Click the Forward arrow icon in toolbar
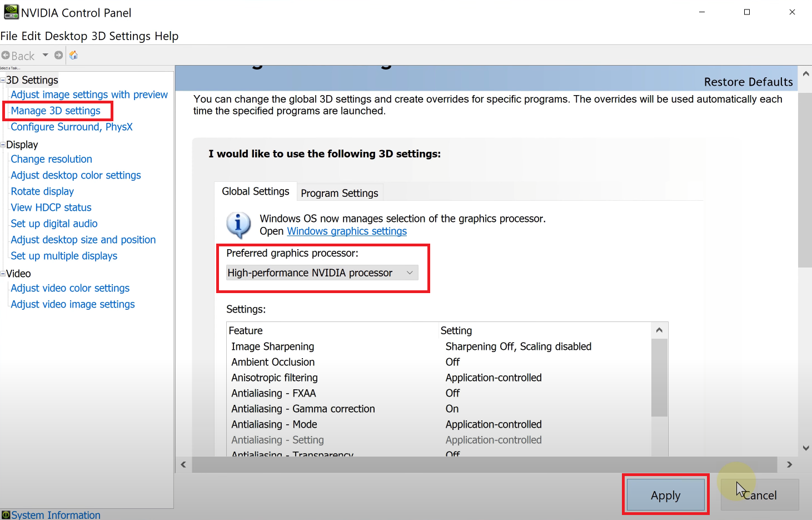 click(58, 56)
